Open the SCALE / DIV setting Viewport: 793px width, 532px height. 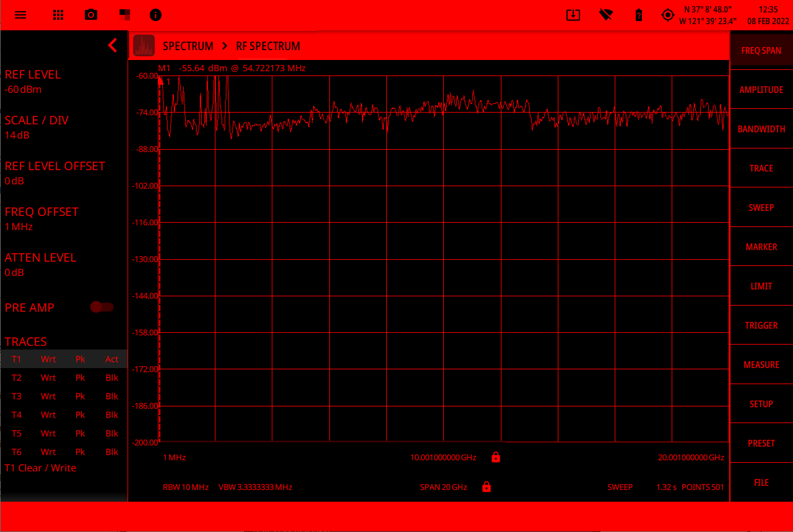pyautogui.click(x=37, y=127)
